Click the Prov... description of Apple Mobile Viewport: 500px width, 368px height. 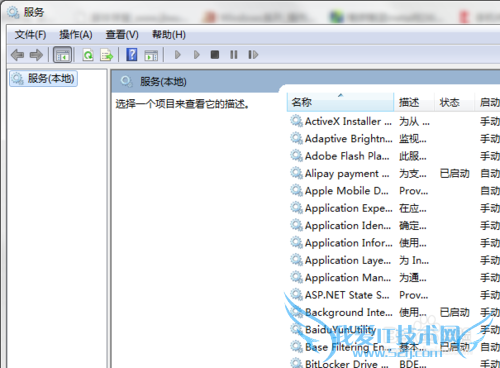(x=414, y=191)
